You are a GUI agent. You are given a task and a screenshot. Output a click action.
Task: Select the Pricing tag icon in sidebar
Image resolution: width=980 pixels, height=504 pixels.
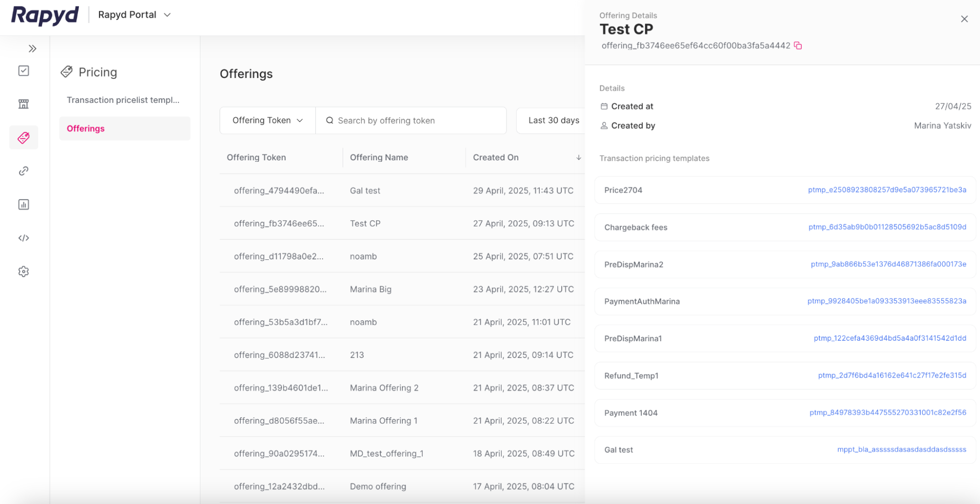coord(23,137)
